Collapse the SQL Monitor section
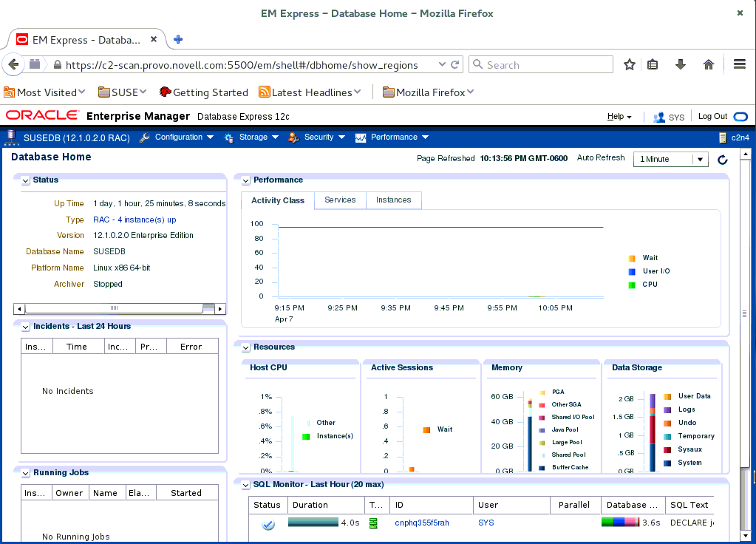Screen dimensions: 756x544 [x=246, y=485]
